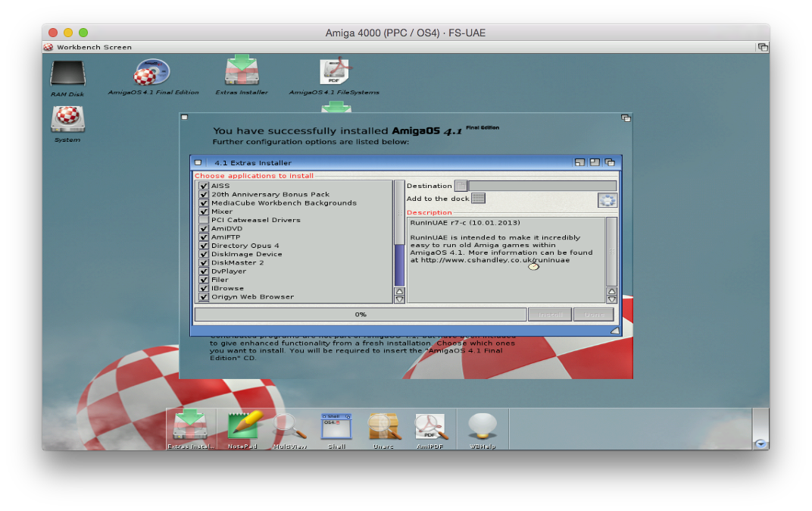The height and width of the screenshot is (511, 812).
Task: Click the Workbench screen depth gadget
Action: [762, 47]
